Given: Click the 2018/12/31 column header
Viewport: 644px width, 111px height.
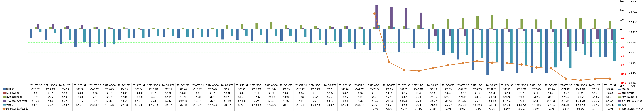Looking at the screenshot, I should (477, 85).
